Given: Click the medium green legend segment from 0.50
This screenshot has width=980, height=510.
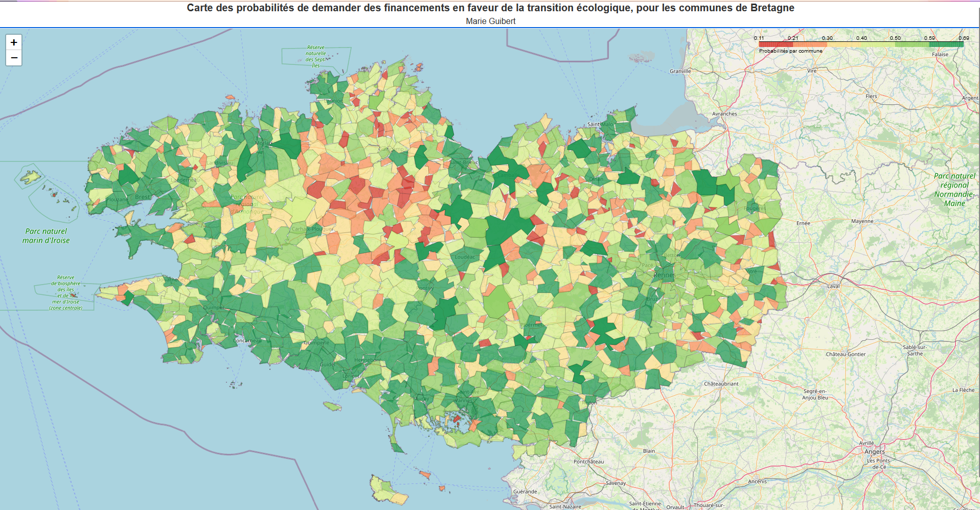Looking at the screenshot, I should [912, 44].
